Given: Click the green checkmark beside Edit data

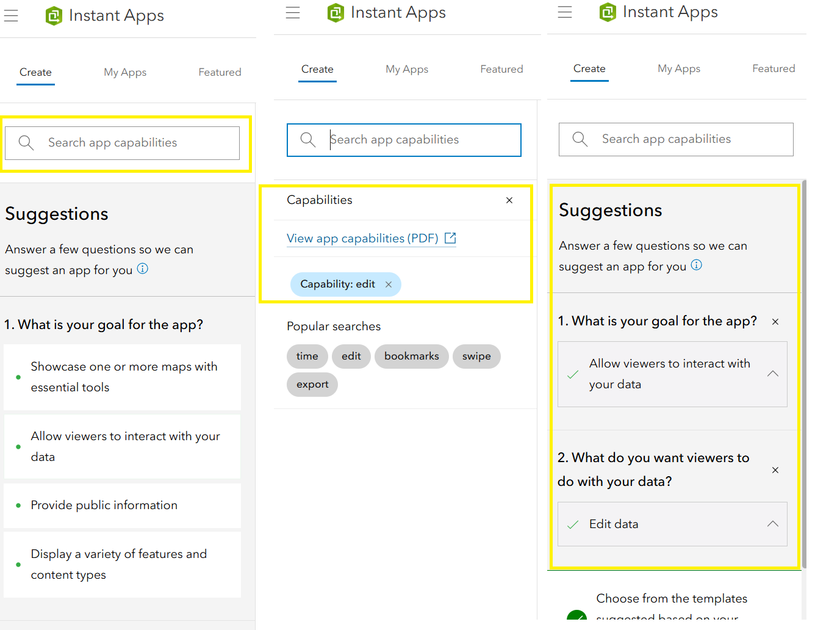Looking at the screenshot, I should [x=572, y=524].
